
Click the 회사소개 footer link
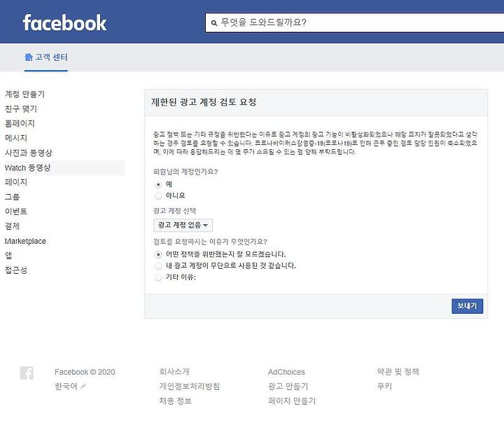[x=174, y=372]
